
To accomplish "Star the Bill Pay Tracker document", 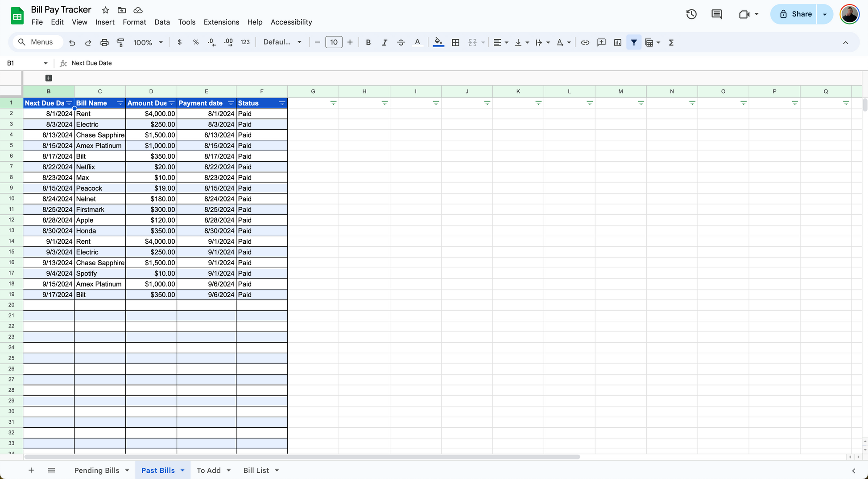I will (x=105, y=10).
